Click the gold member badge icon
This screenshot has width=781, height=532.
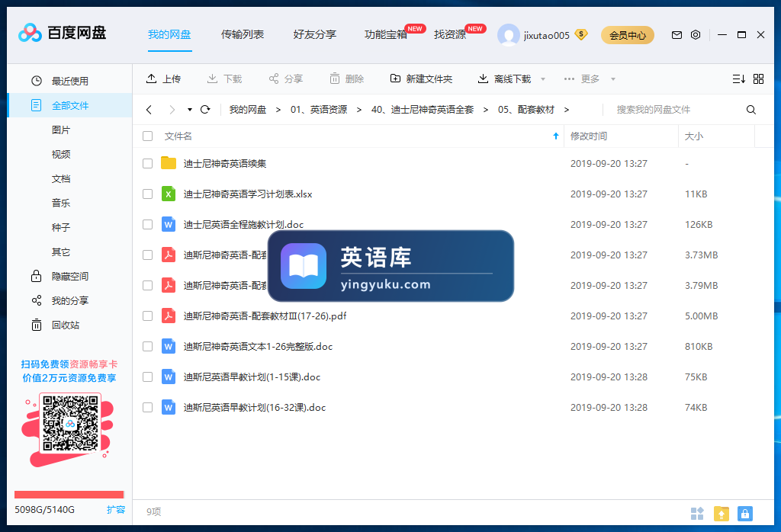[580, 35]
